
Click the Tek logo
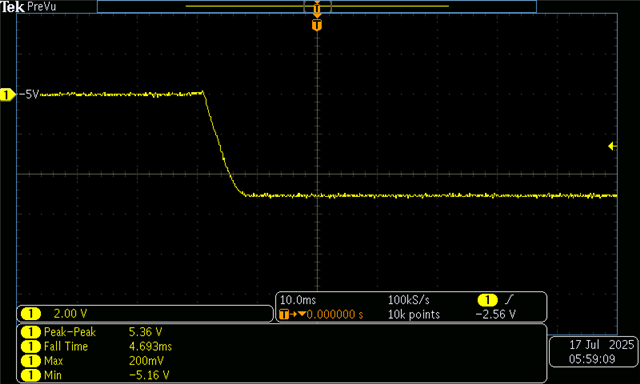pos(12,7)
